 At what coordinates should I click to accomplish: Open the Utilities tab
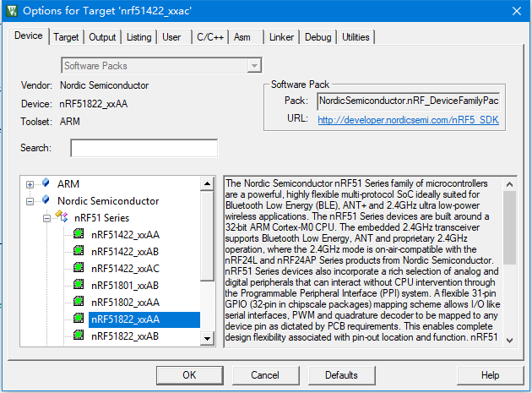point(356,37)
